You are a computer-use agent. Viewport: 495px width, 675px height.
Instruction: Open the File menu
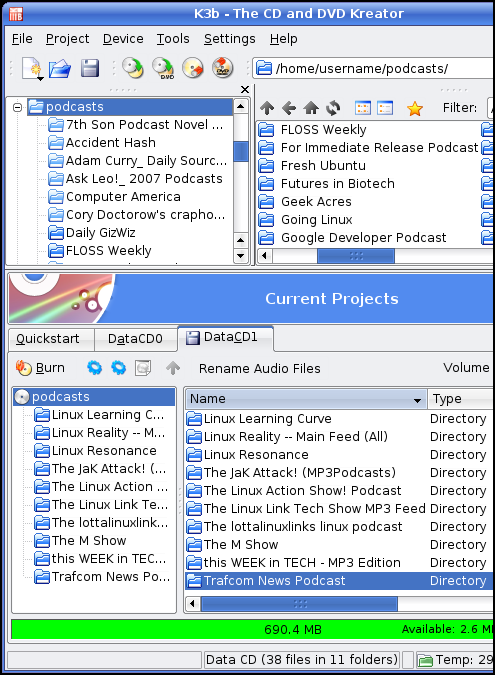[x=22, y=39]
